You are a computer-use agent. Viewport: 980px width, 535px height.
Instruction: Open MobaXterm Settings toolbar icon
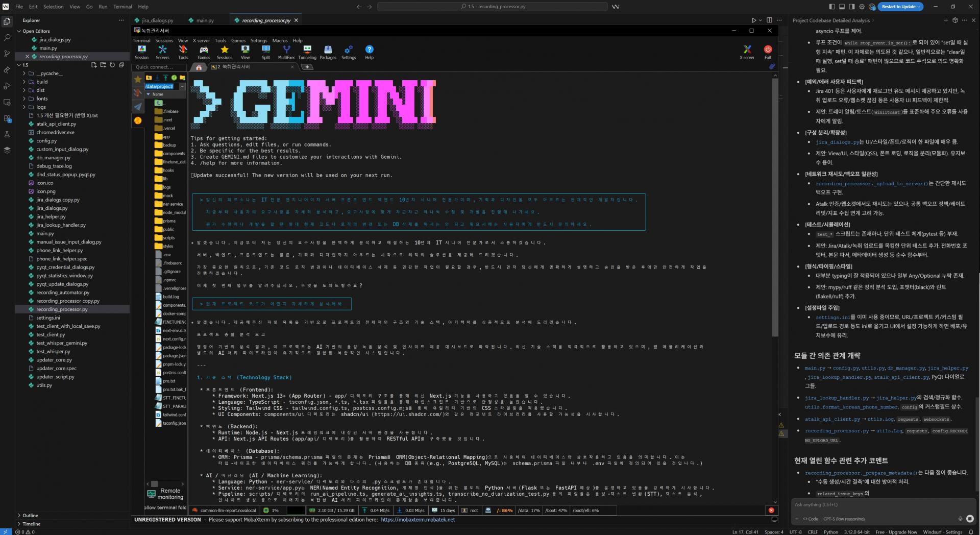click(x=349, y=52)
